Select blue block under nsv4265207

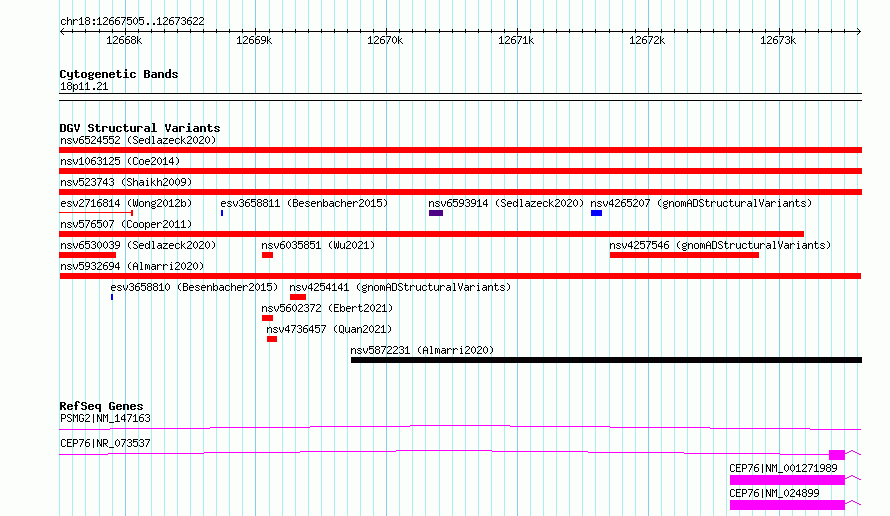tap(596, 213)
